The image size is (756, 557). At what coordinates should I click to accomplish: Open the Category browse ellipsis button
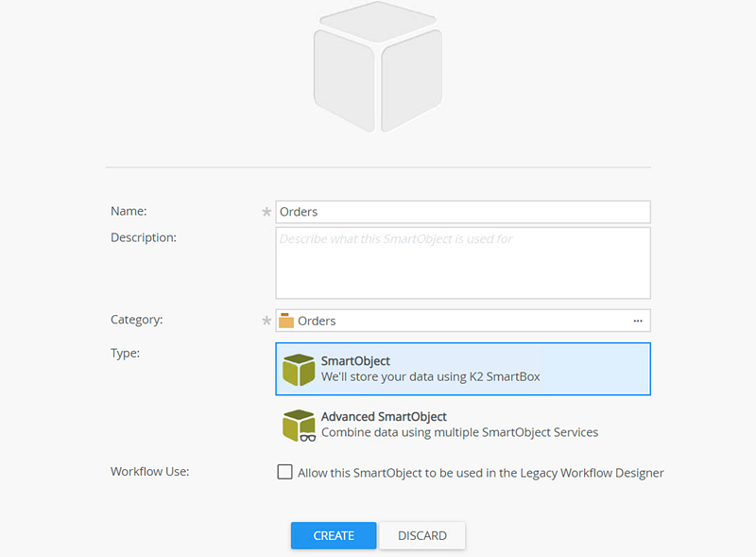638,321
